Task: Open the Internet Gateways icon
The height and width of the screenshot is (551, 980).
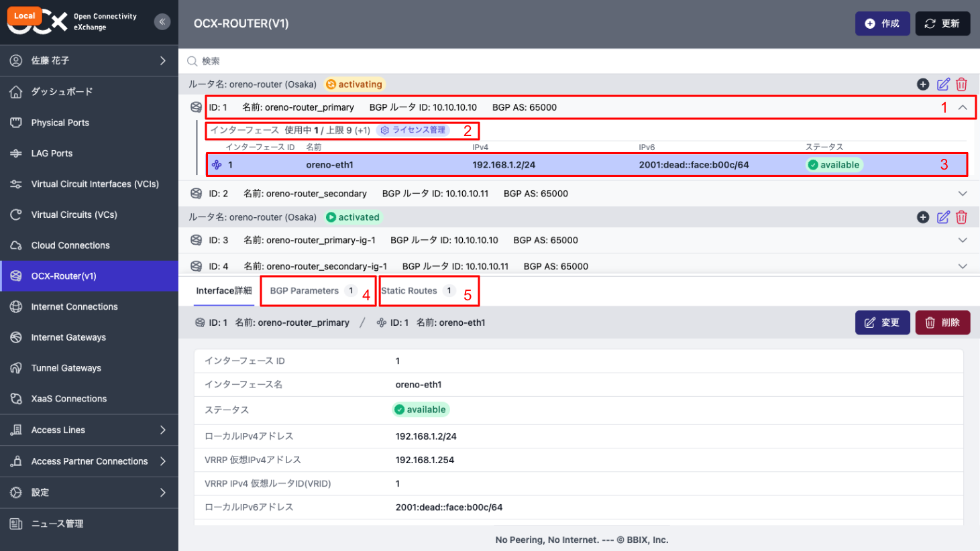Action: click(16, 337)
